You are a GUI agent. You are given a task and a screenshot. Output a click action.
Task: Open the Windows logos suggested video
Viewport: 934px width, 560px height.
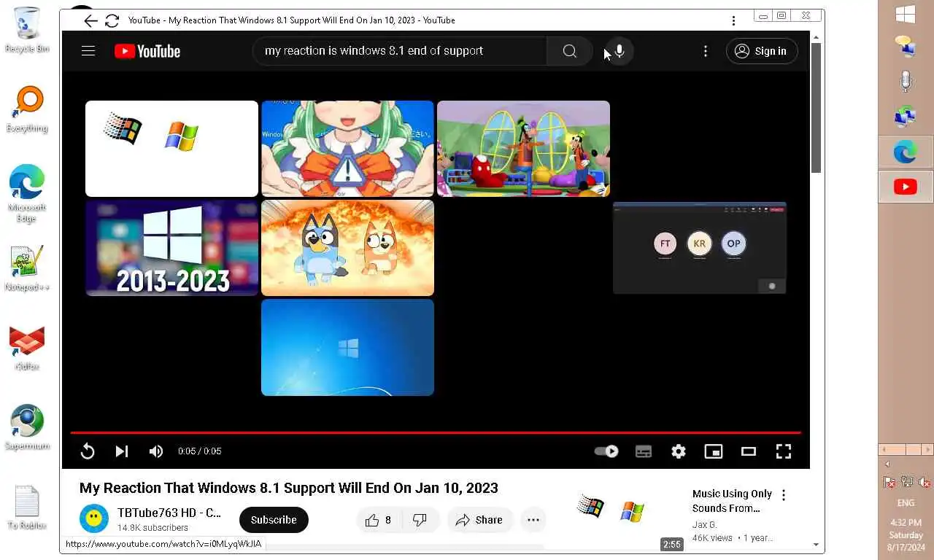point(171,149)
